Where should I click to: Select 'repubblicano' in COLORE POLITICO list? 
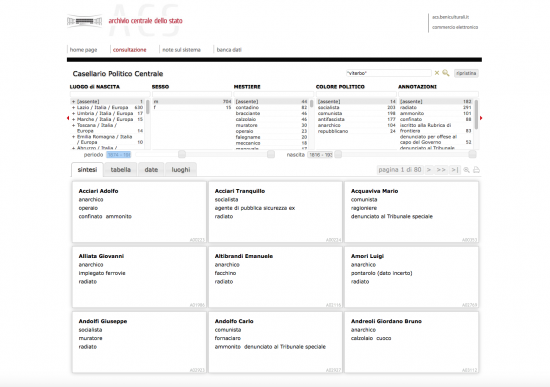pos(356,131)
